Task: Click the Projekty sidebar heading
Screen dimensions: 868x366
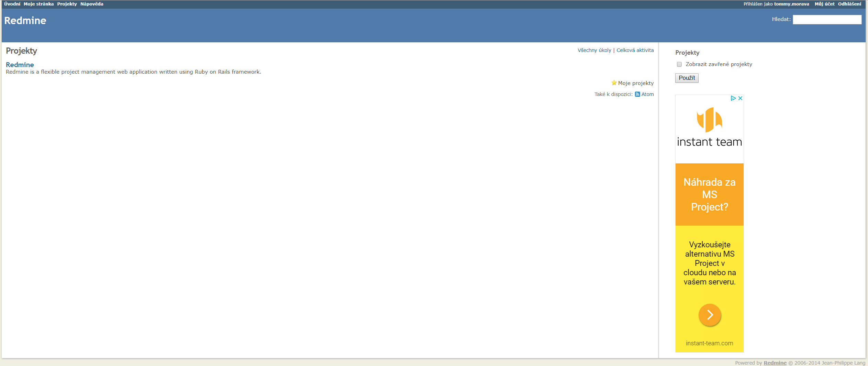Action: [687, 53]
